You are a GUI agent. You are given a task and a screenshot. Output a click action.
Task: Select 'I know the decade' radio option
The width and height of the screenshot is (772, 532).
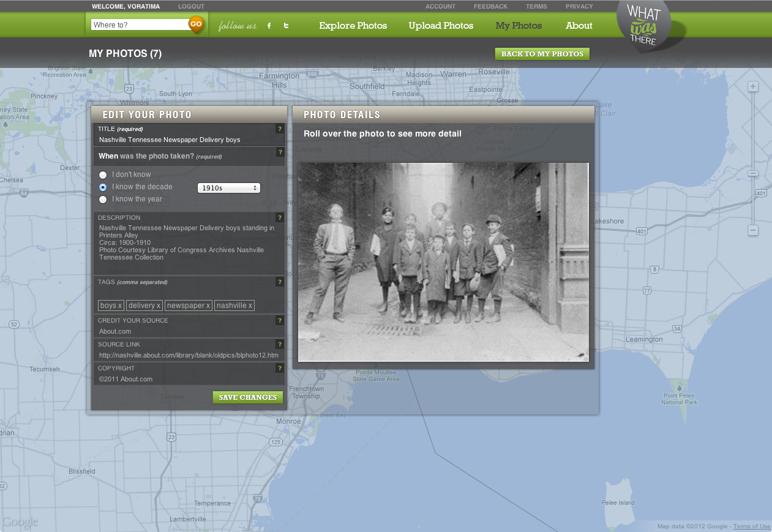click(x=103, y=187)
